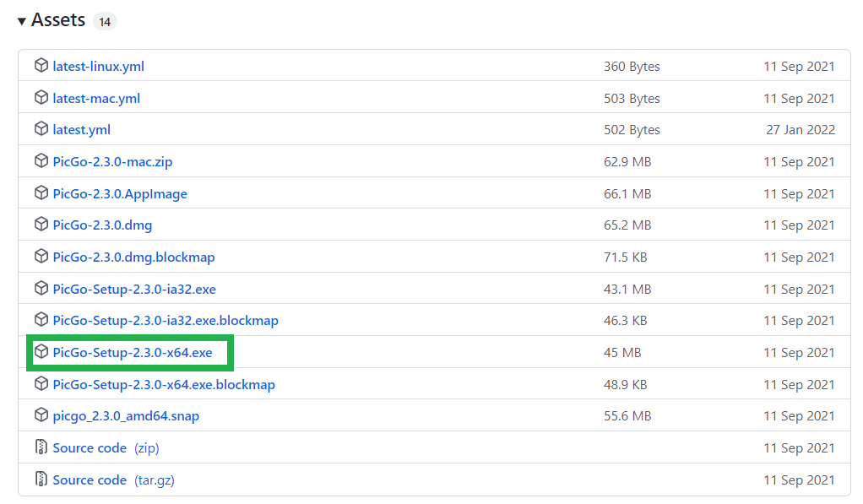Click the 502 Bytes size text

click(x=632, y=130)
